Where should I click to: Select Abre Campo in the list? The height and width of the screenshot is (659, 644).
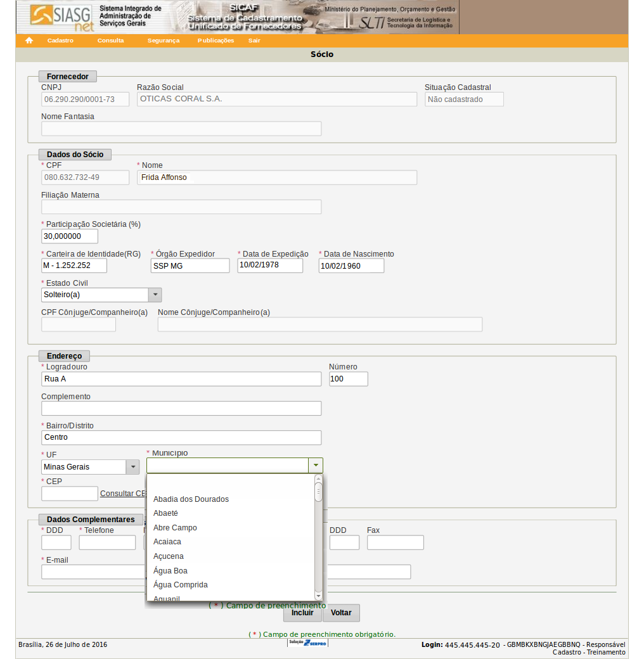pos(175,527)
